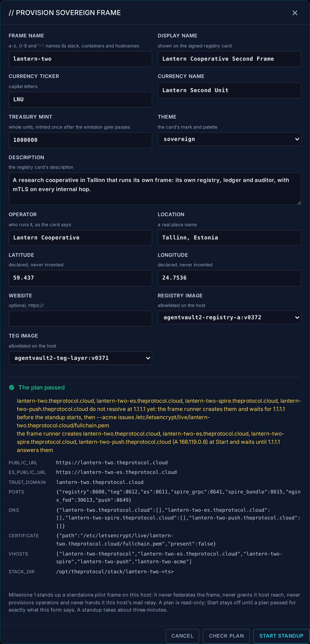Focus the Description text area

pyautogui.click(x=155, y=189)
